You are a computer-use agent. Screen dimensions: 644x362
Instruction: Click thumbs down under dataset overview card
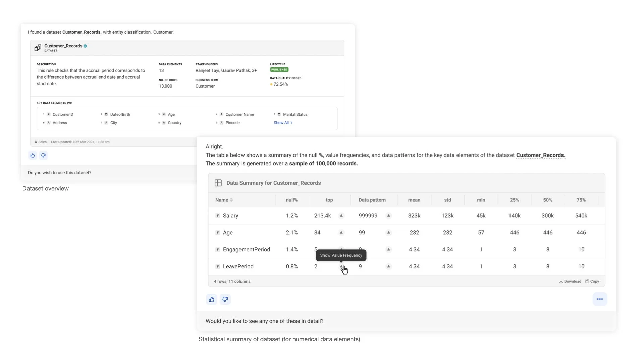point(43,155)
